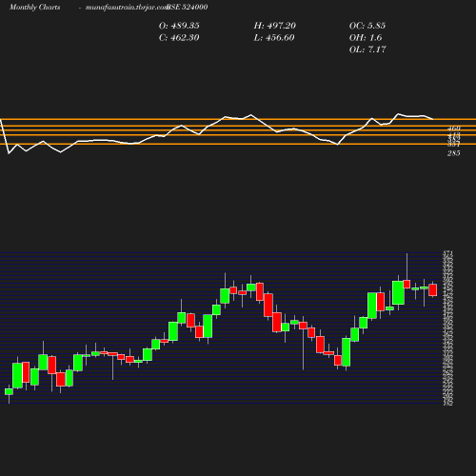476x476 pixels.
Task: Click the "OH: 1.6" reading
Action: tap(366, 38)
